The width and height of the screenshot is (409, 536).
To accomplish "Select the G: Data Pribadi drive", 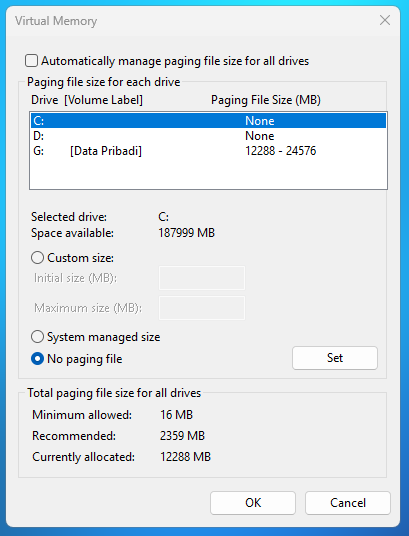I will pyautogui.click(x=208, y=151).
